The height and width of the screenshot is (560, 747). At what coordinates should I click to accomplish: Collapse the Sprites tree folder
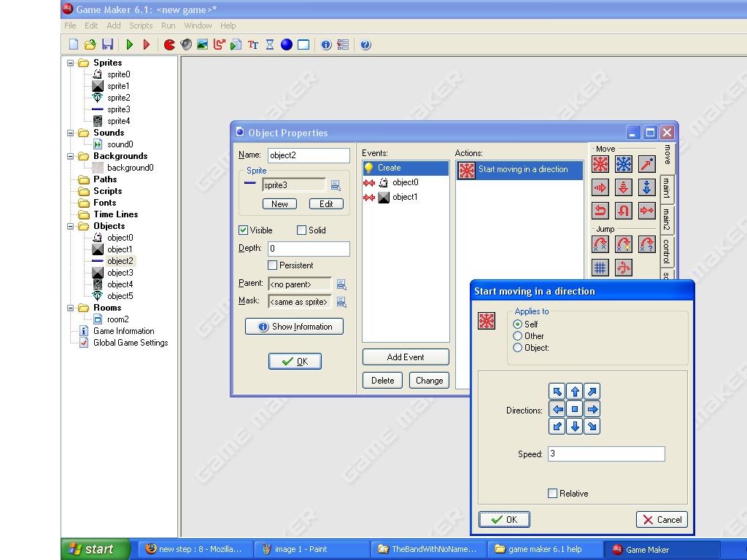pyautogui.click(x=71, y=63)
